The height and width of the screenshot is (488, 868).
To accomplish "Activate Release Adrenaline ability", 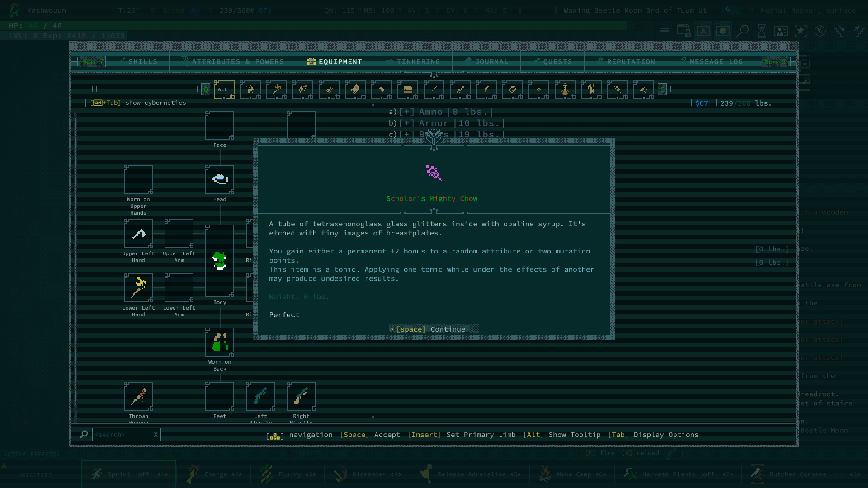I will point(470,474).
